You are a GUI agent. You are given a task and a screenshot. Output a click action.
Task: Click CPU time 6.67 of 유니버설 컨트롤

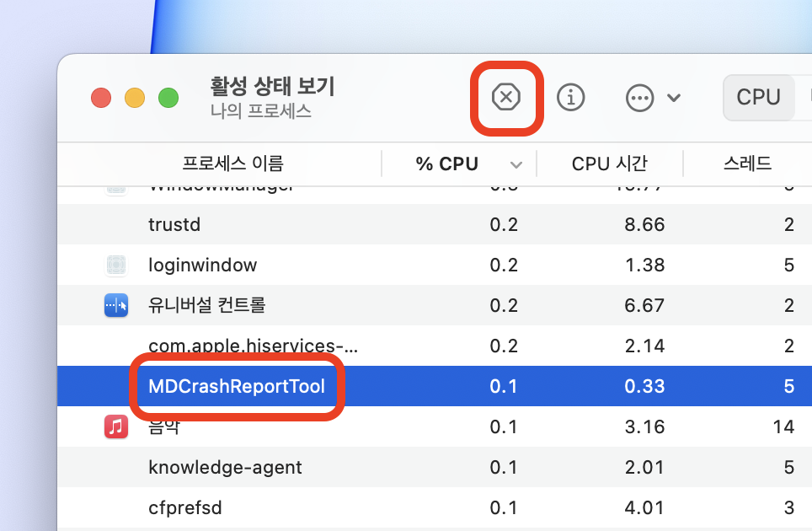click(644, 305)
